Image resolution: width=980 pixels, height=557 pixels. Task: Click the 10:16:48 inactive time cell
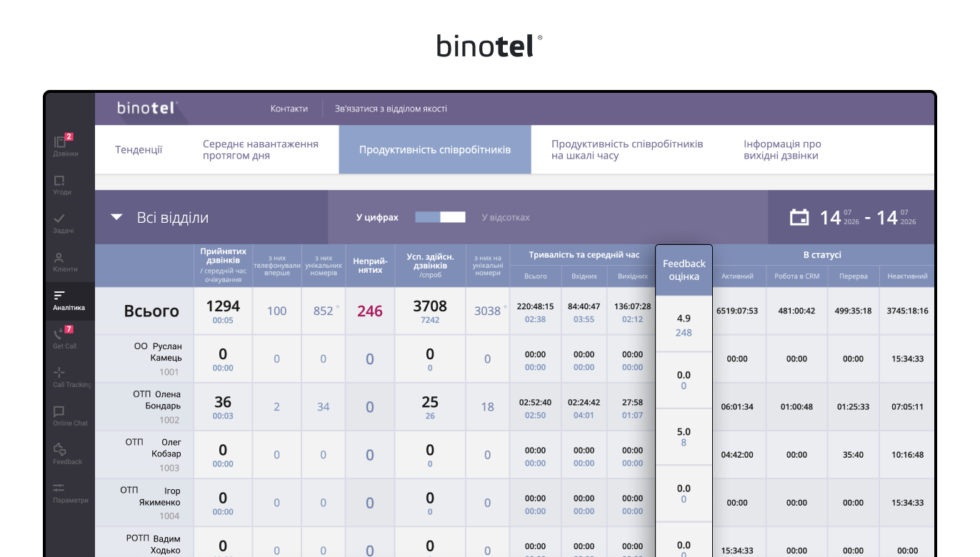[907, 455]
